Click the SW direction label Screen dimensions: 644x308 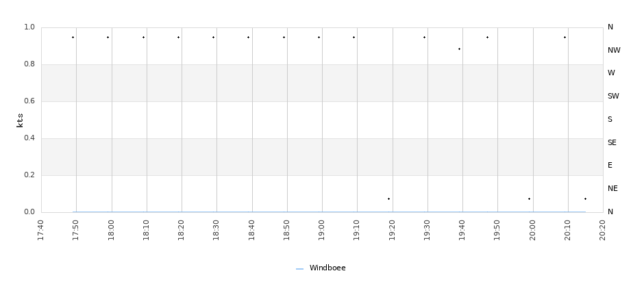613,96
